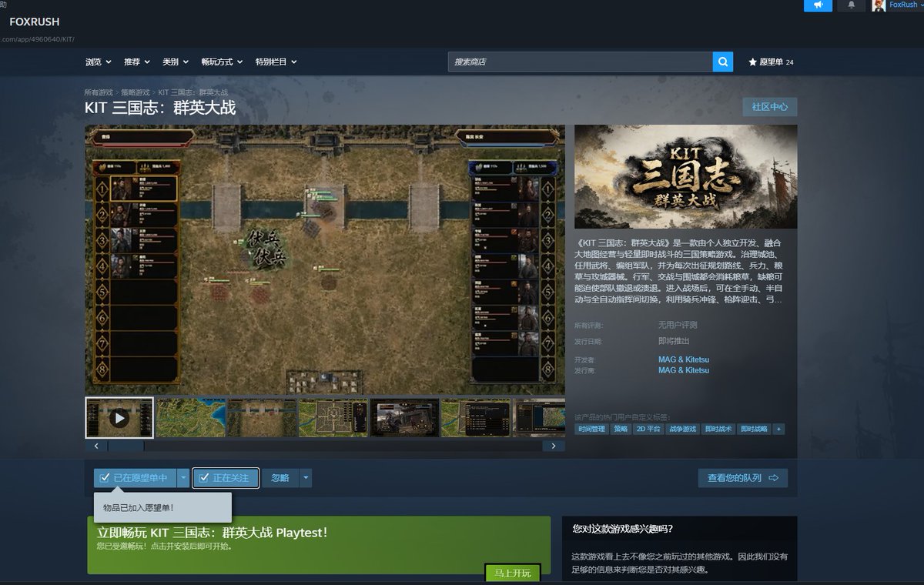Click the FoxRush profile avatar
Image resolution: width=924 pixels, height=585 pixels.
click(879, 5)
